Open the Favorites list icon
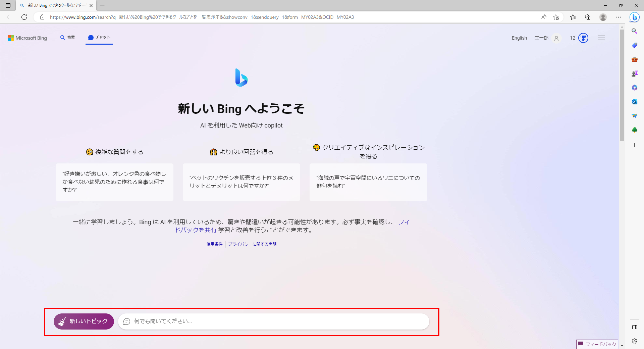 pos(573,17)
